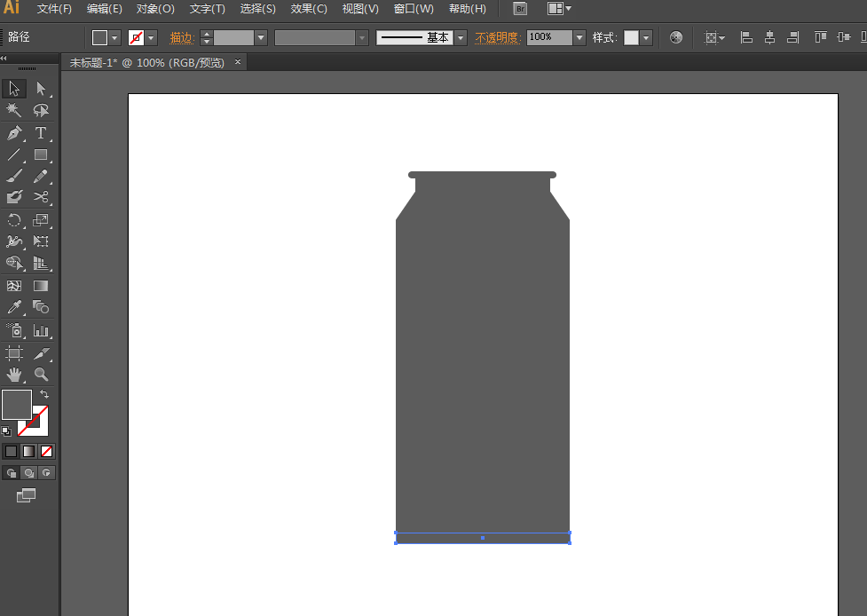This screenshot has width=867, height=616.
Task: Open the opacity dropdown arrow
Action: click(579, 37)
